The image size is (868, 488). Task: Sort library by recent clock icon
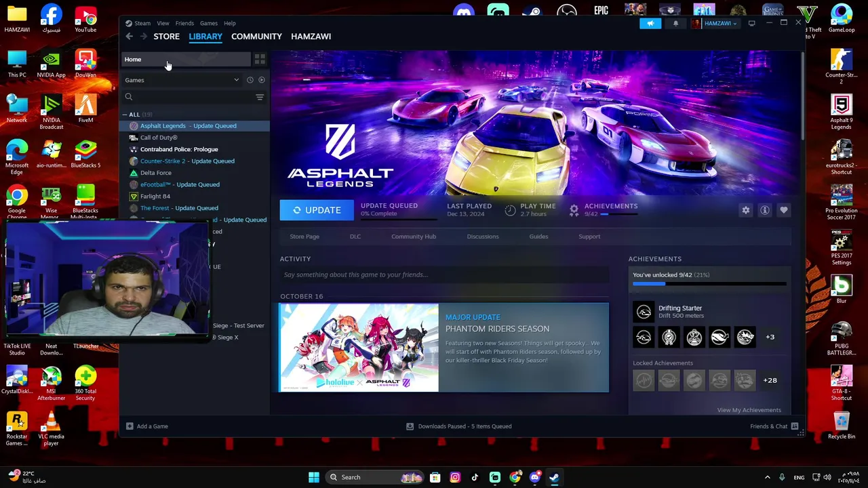(x=250, y=80)
